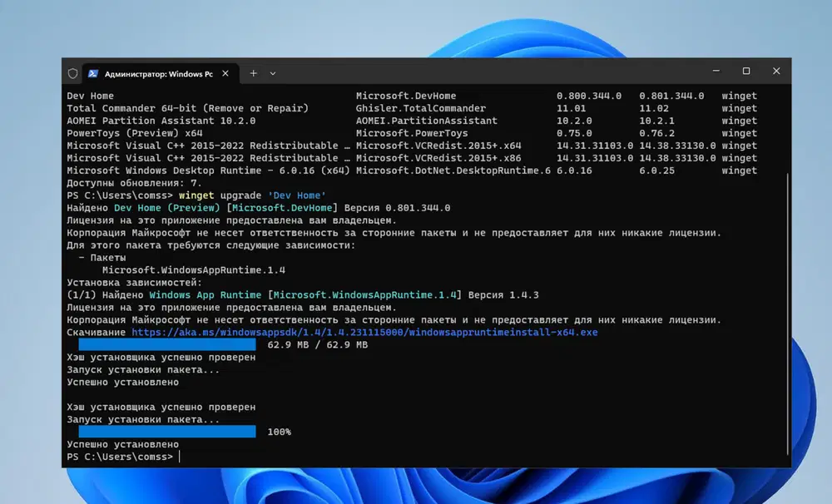
Task: Click indented Microsoft.WindowsAppRuntime.1.4 dependency line
Action: [x=194, y=270]
